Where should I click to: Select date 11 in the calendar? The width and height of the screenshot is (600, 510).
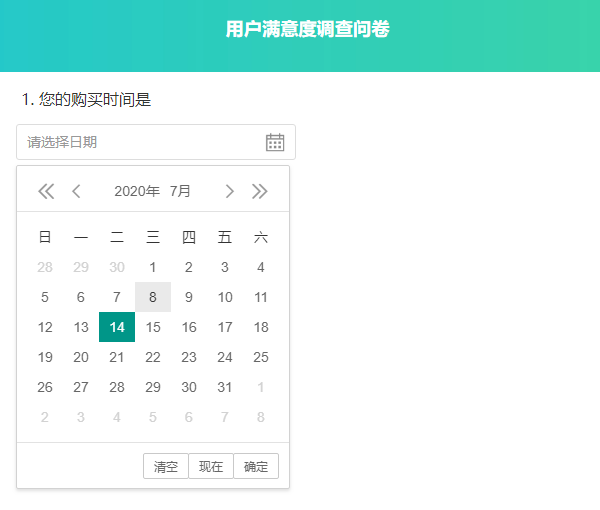point(261,297)
